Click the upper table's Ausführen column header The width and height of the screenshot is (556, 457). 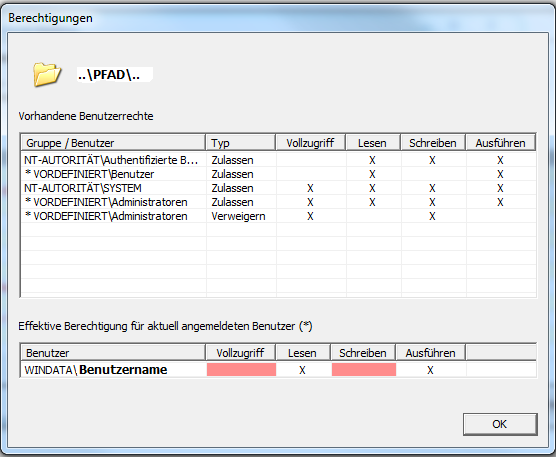pyautogui.click(x=500, y=143)
